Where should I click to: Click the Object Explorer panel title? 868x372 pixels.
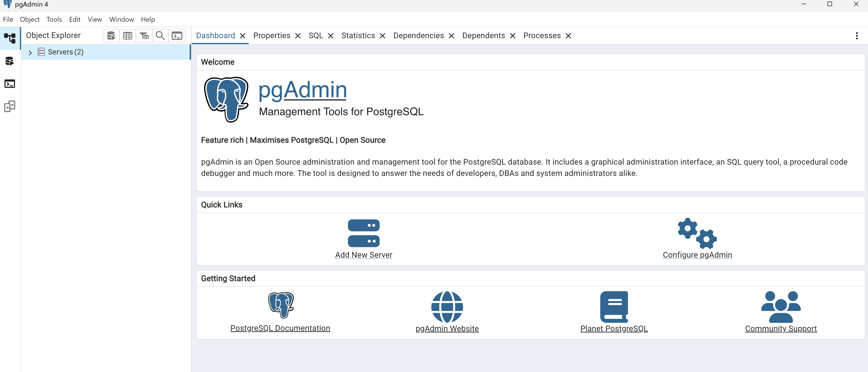click(x=53, y=35)
